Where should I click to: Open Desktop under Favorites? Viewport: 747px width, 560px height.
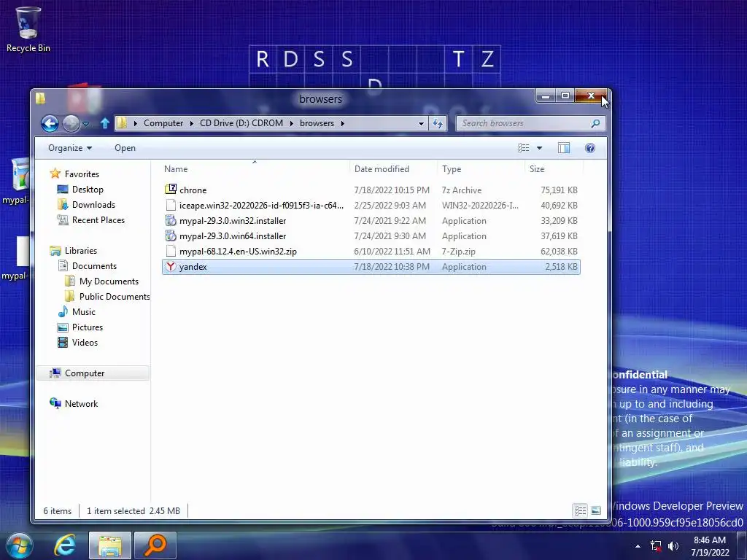pyautogui.click(x=88, y=190)
